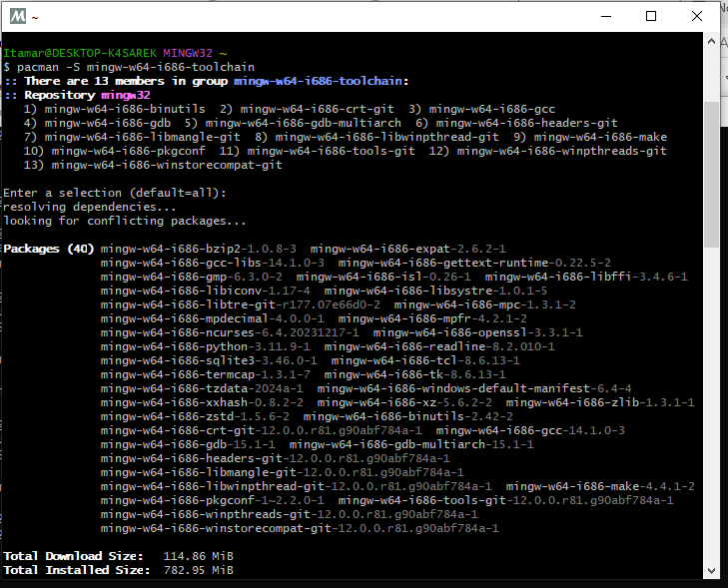The width and height of the screenshot is (728, 588).
Task: Click package 'mingw-w64-i686-gettext-runtime-0.22.5-2'
Action: 474,263
